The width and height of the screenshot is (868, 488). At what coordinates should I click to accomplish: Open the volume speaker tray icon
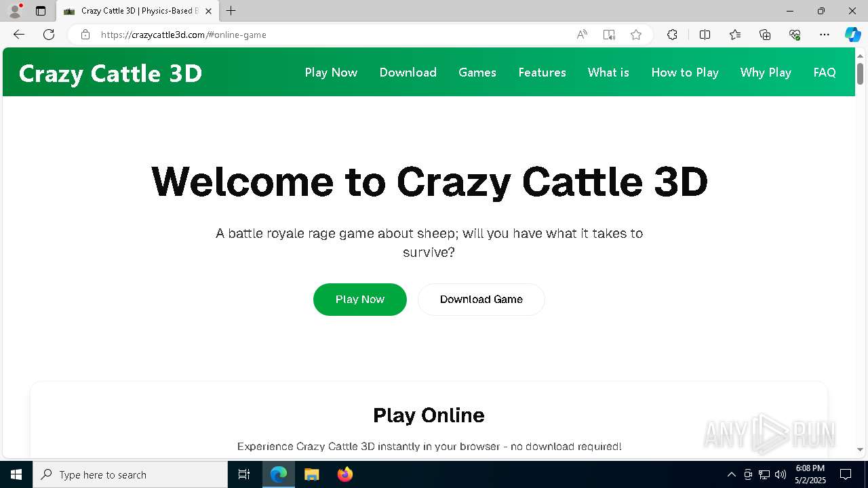tap(781, 474)
